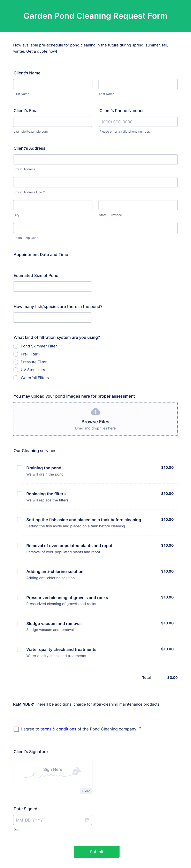Image resolution: width=191 pixels, height=868 pixels.
Task: Clear the signature with Clear button
Action: pos(86,791)
